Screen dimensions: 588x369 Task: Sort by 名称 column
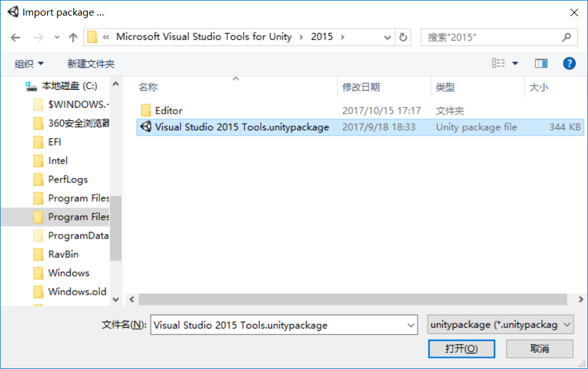click(148, 87)
